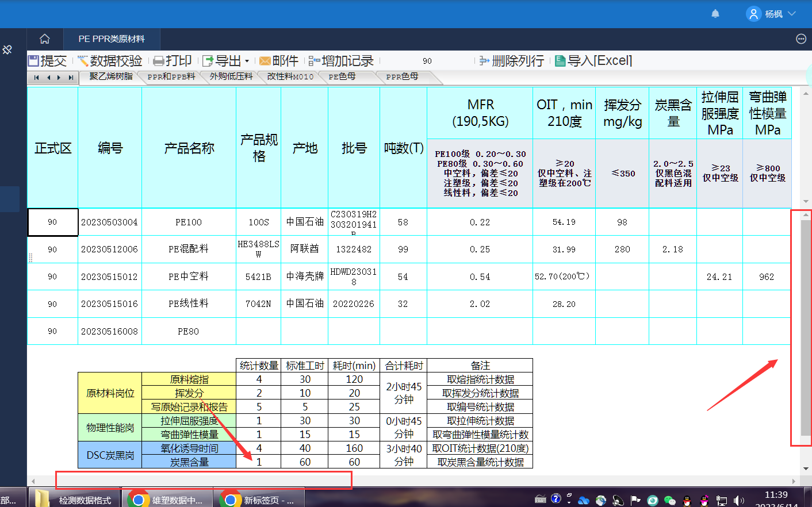Click the volume speaker tray icon
This screenshot has height=507, width=812.
[x=739, y=500]
